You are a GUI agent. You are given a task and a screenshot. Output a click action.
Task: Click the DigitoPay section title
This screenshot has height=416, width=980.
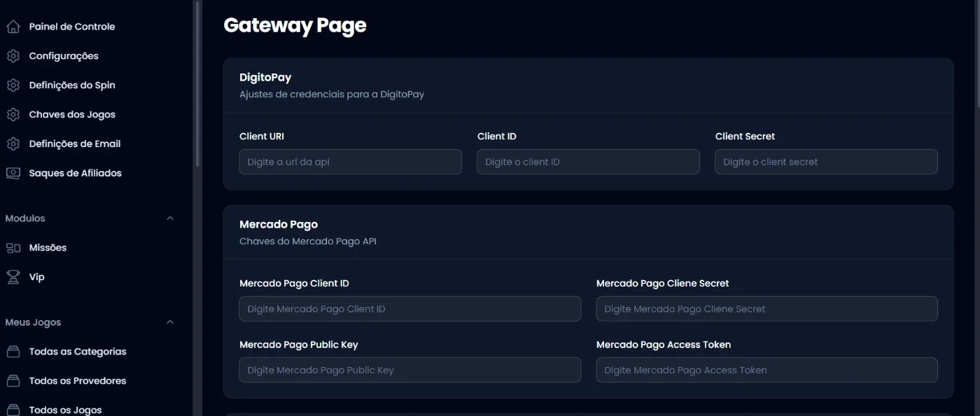[265, 78]
